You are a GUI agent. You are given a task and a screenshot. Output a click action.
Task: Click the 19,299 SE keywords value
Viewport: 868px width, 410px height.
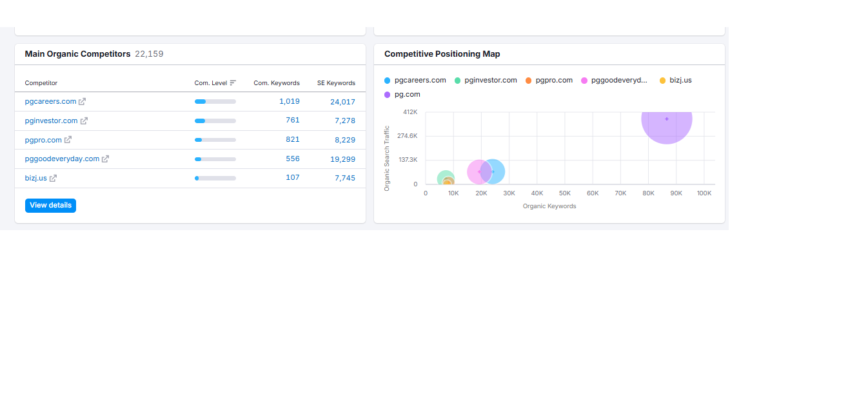point(342,159)
